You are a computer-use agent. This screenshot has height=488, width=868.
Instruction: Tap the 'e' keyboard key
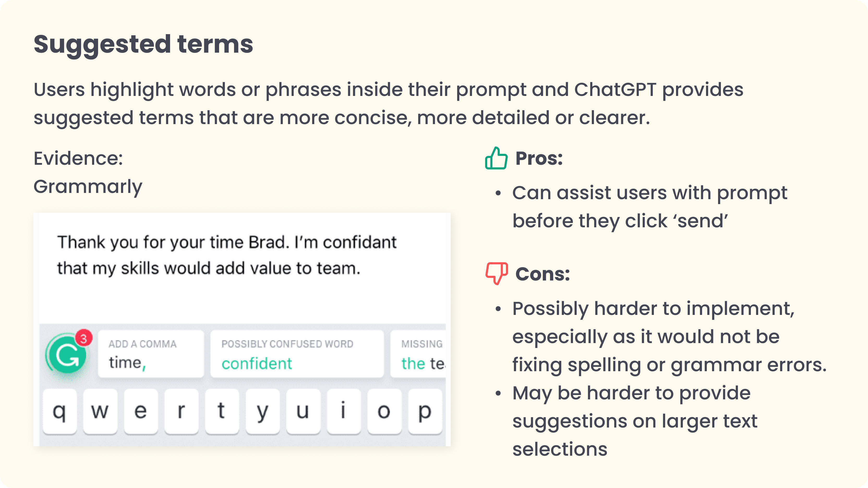[x=141, y=411]
